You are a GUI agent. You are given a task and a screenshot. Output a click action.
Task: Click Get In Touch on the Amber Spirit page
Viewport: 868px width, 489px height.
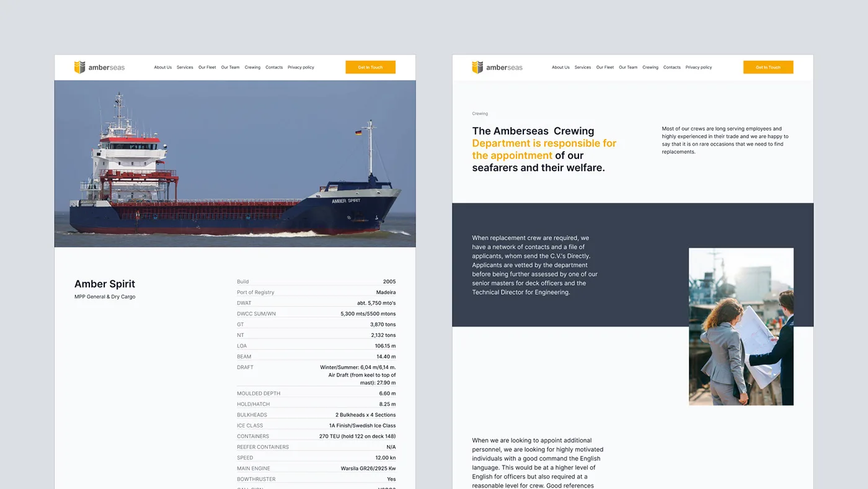370,67
